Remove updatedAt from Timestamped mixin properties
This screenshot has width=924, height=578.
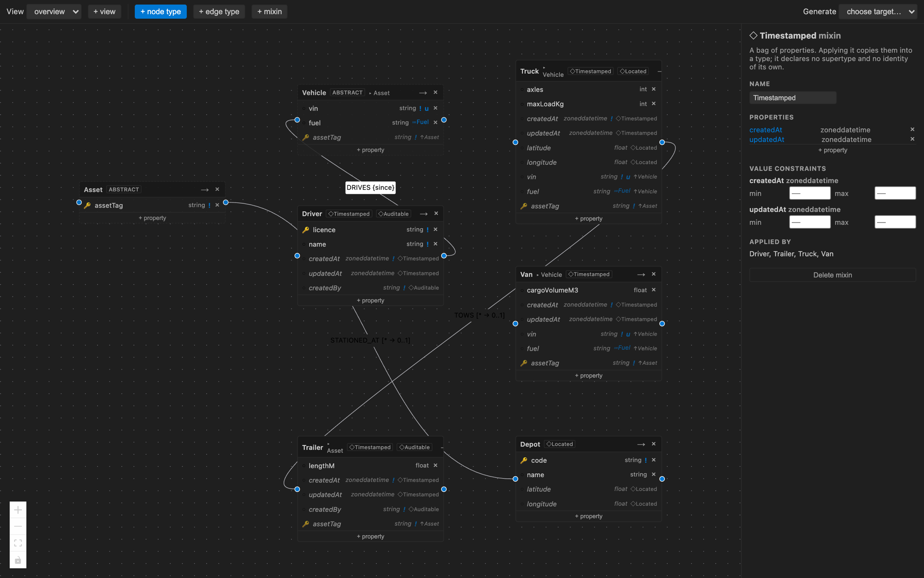click(912, 139)
